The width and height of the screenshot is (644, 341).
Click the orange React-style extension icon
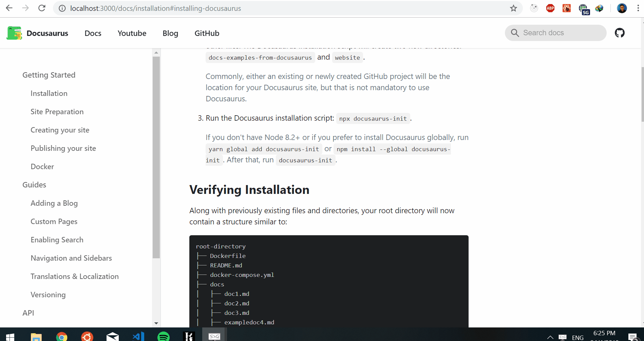(567, 8)
